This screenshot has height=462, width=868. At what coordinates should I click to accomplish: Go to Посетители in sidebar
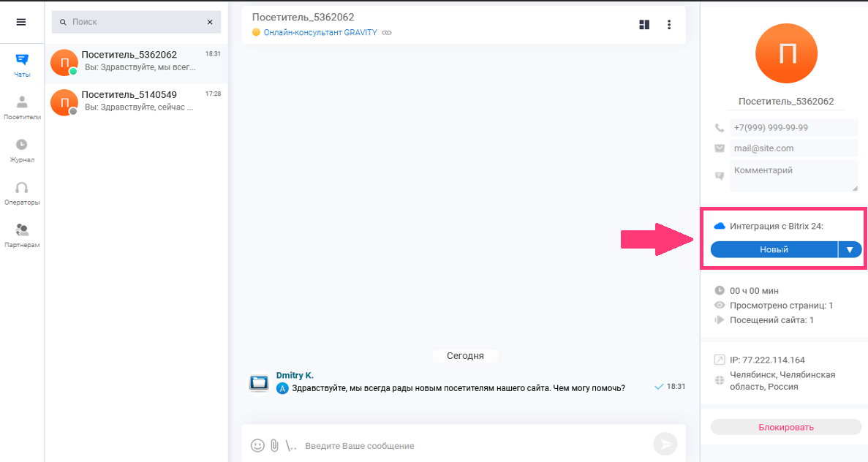pyautogui.click(x=22, y=107)
